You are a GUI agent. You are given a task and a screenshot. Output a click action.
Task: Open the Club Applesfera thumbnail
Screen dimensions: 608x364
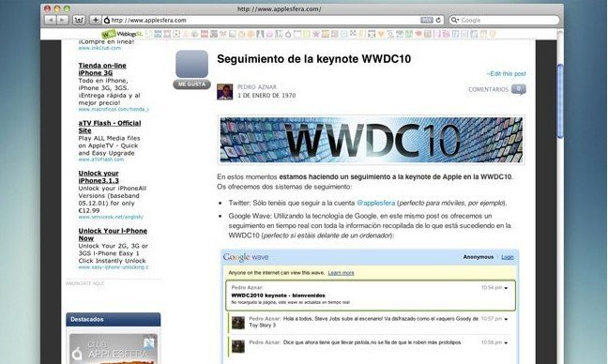[x=114, y=348]
